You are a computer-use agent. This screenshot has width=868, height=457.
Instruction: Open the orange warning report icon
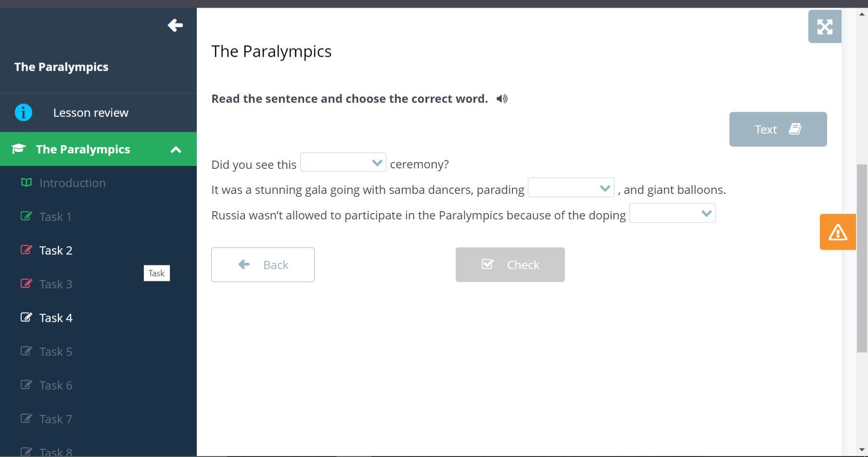[838, 232]
